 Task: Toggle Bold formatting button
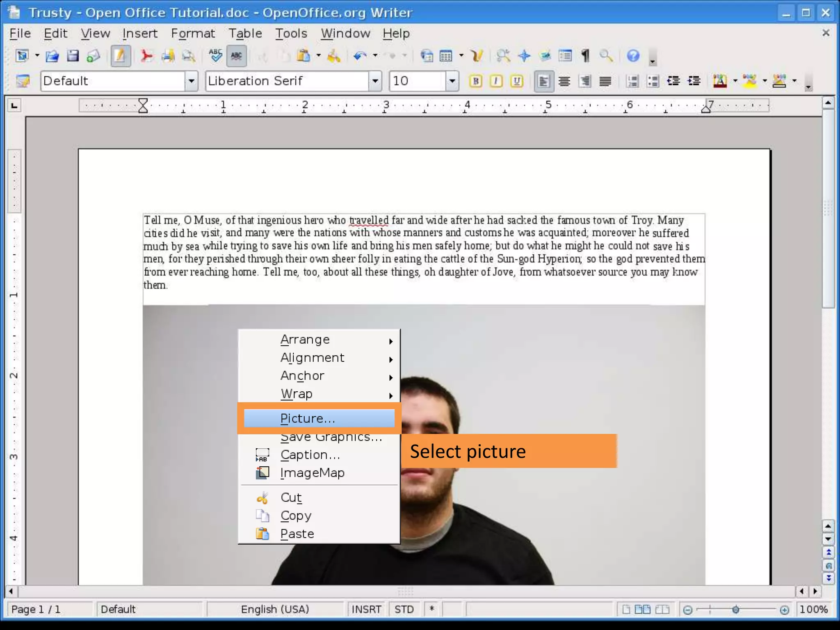coord(476,81)
